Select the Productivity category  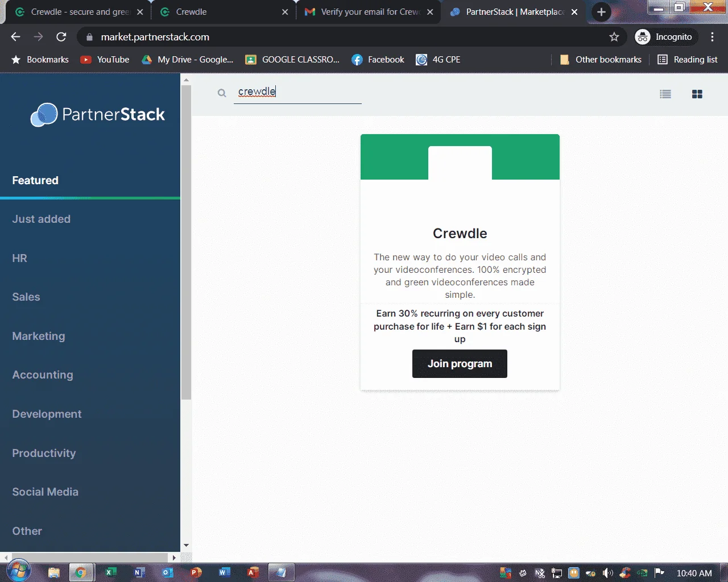coord(44,454)
